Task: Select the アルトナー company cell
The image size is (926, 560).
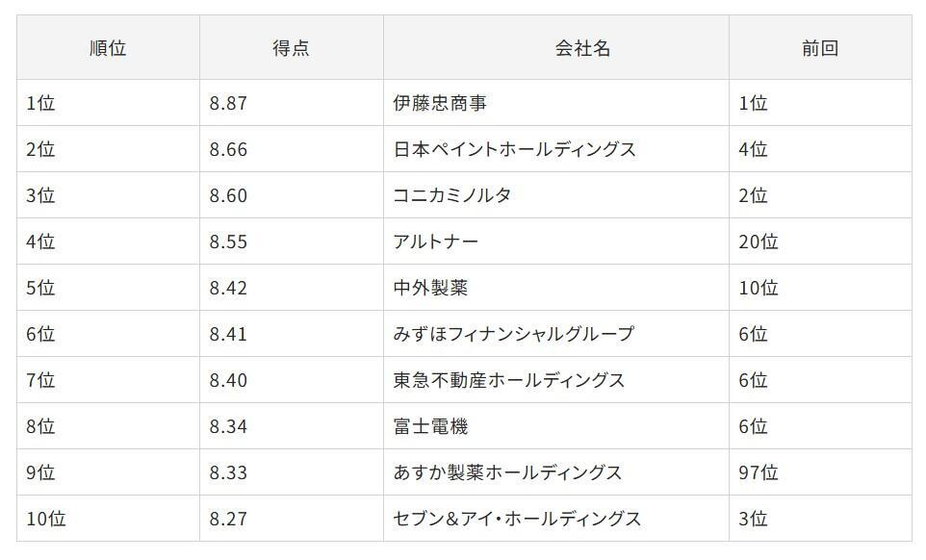Action: [x=436, y=242]
